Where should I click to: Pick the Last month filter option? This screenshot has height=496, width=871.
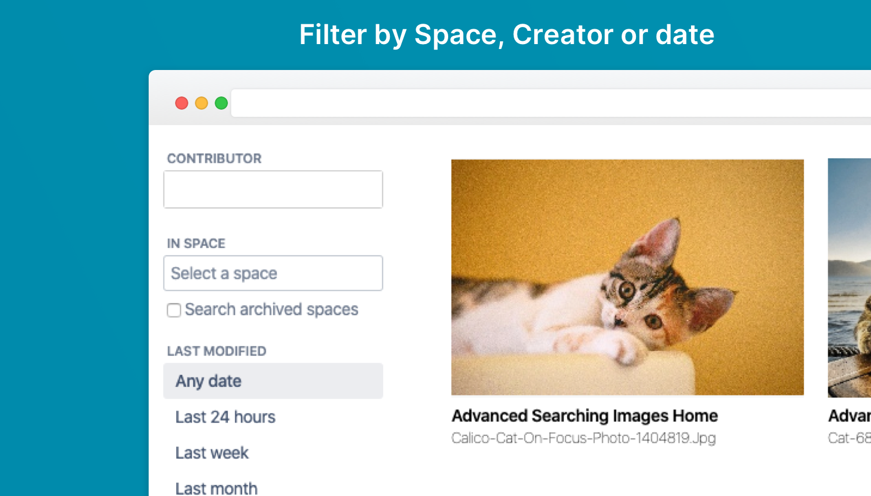coord(217,487)
